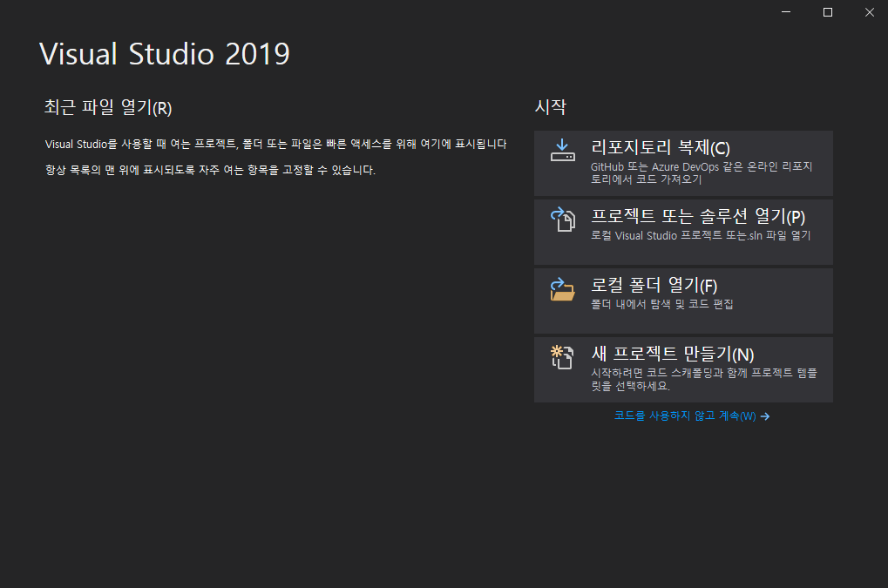The image size is (888, 588).
Task: Select 프로젝트 또는 솔루션 열기(P) title
Action: [698, 216]
